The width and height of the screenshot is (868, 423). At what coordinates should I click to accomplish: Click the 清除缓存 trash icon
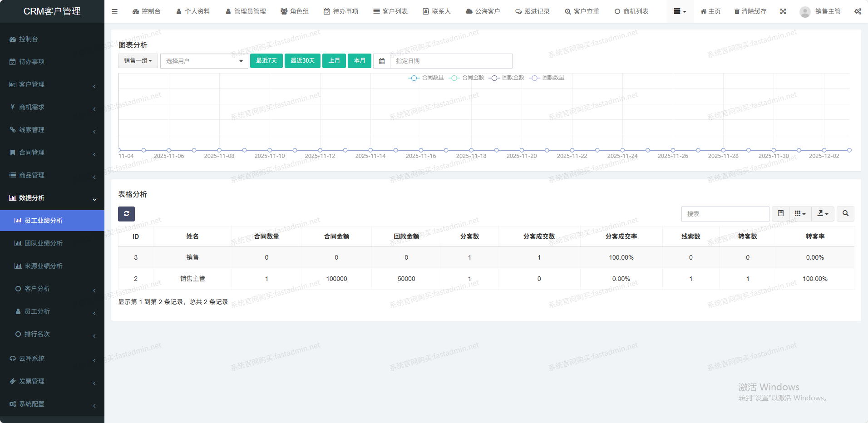[x=737, y=11]
